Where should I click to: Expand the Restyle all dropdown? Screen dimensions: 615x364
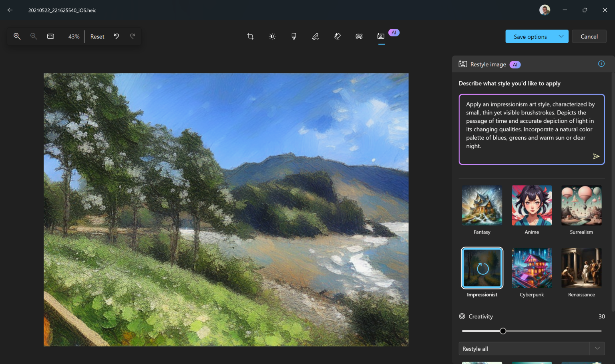tap(597, 348)
